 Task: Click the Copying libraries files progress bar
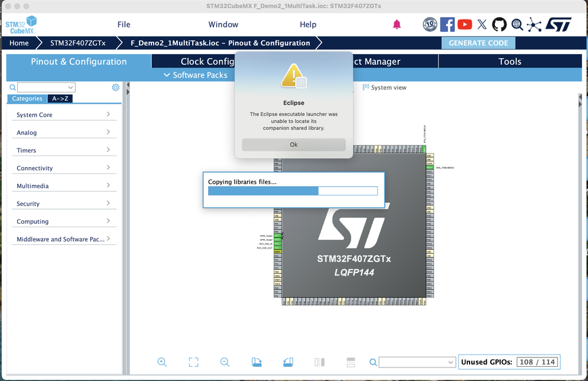pos(293,191)
